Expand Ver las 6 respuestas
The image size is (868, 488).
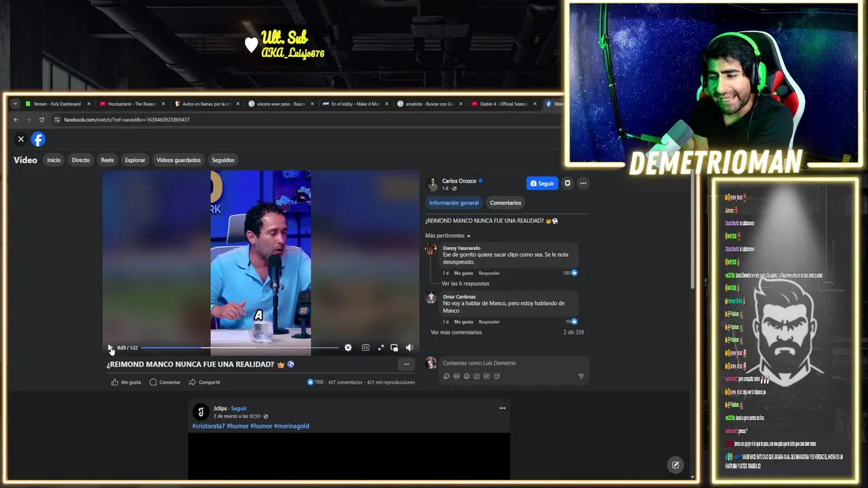465,283
